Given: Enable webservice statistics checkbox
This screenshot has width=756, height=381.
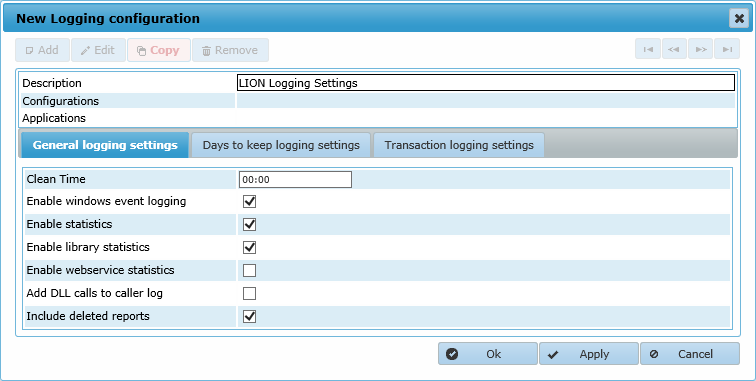Looking at the screenshot, I should [x=249, y=271].
